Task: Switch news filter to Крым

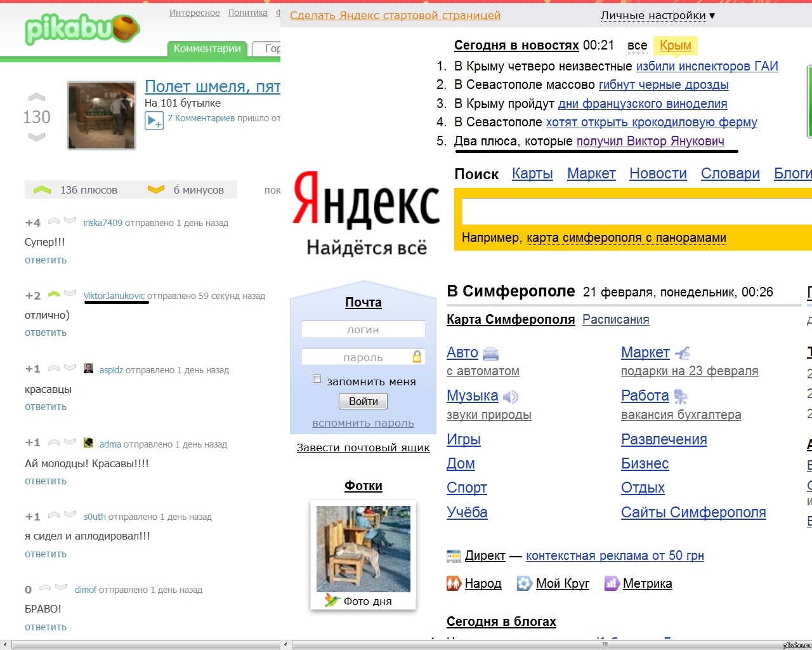Action: 676,45
